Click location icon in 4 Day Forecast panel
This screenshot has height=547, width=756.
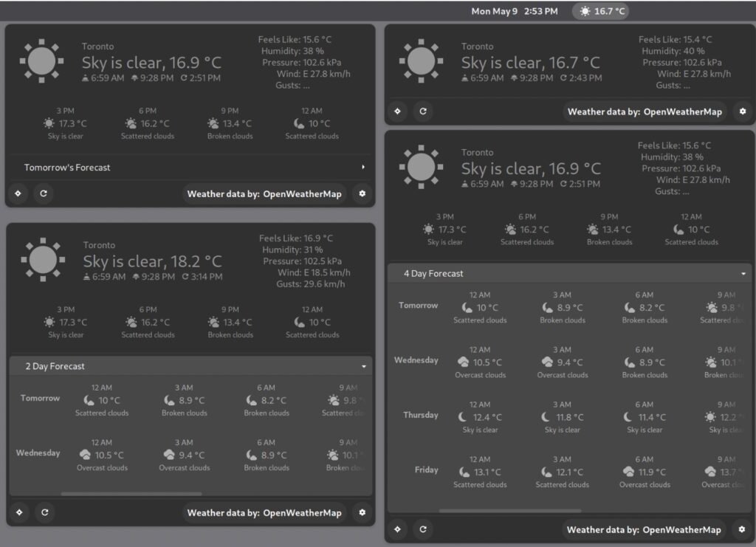397,529
